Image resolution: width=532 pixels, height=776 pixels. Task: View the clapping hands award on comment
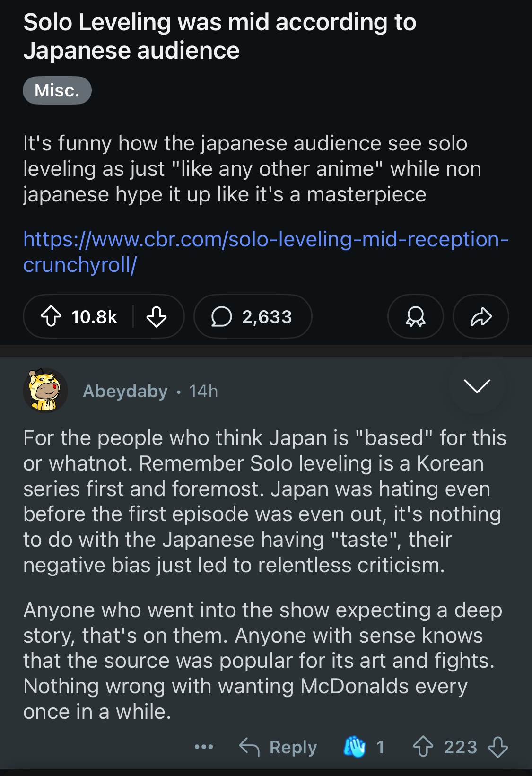click(x=355, y=747)
